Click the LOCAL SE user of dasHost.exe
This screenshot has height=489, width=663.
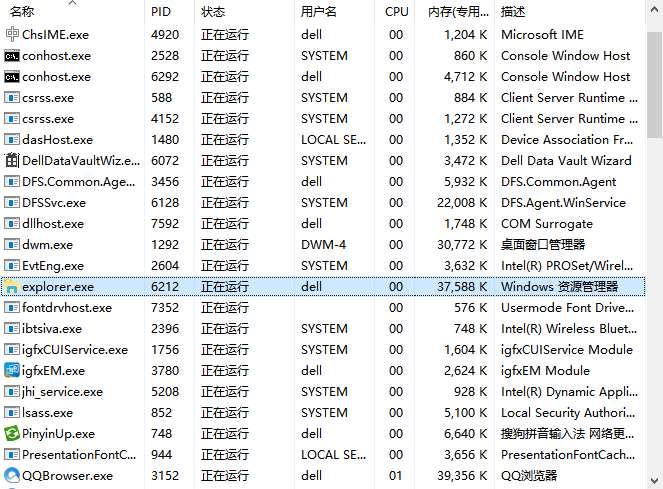[x=334, y=140]
